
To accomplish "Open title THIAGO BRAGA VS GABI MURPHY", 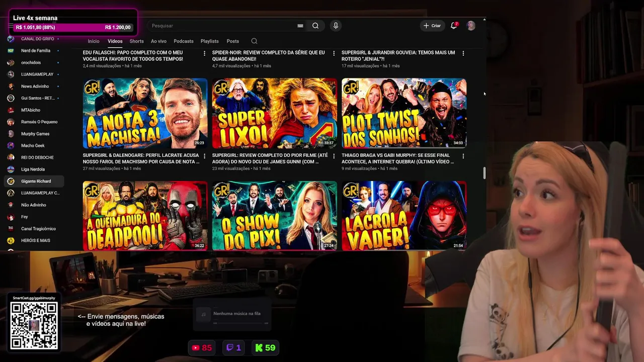I will pyautogui.click(x=397, y=159).
